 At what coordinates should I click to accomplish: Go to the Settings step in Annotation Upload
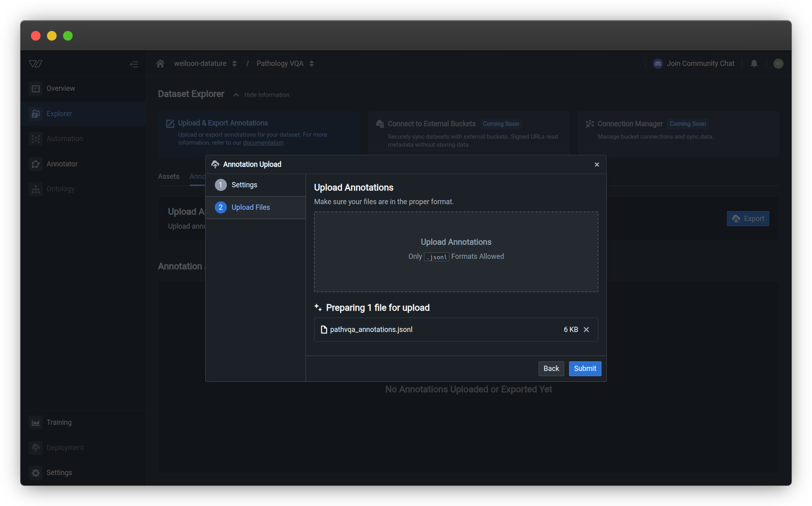[244, 184]
